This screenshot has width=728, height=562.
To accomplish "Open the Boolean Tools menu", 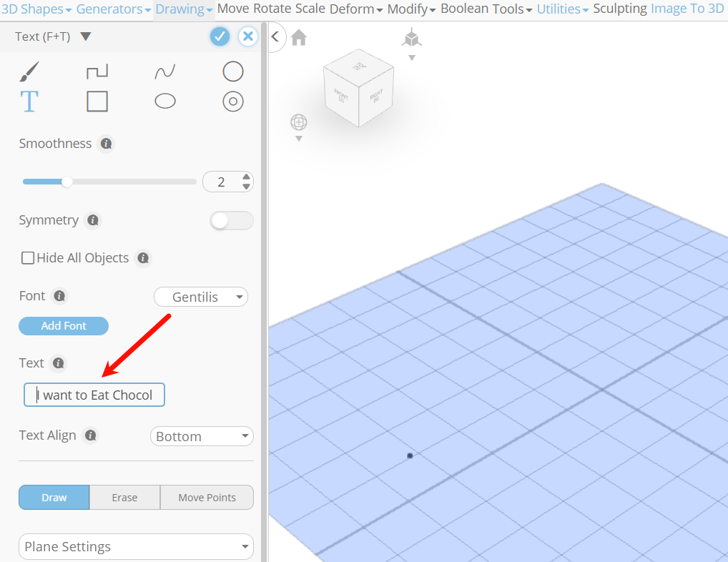I will 486,9.
